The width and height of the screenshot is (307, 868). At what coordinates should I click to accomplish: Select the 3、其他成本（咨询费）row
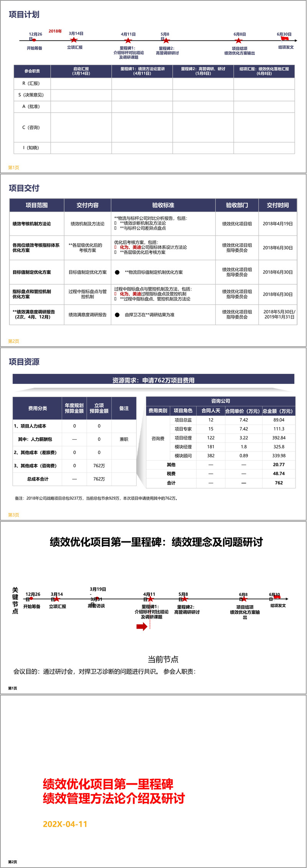pyautogui.click(x=75, y=466)
